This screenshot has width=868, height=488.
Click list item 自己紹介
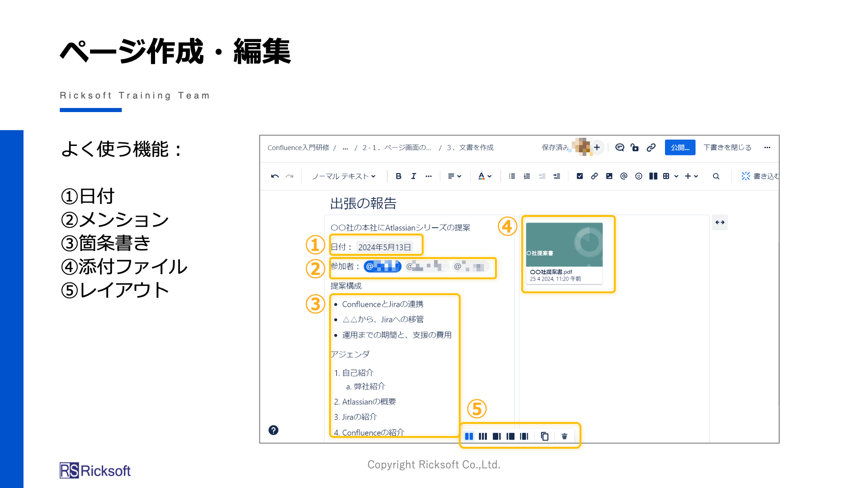pyautogui.click(x=358, y=373)
